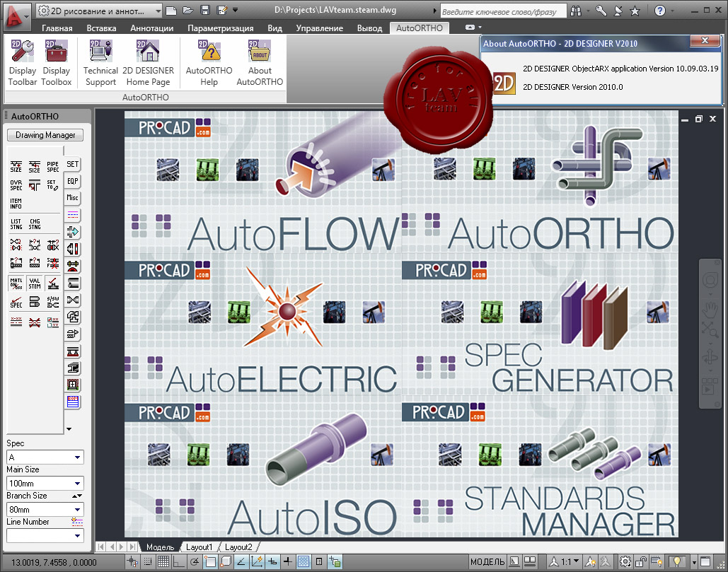Image resolution: width=728 pixels, height=572 pixels.
Task: Click LIST STNG tool
Action: (16, 224)
